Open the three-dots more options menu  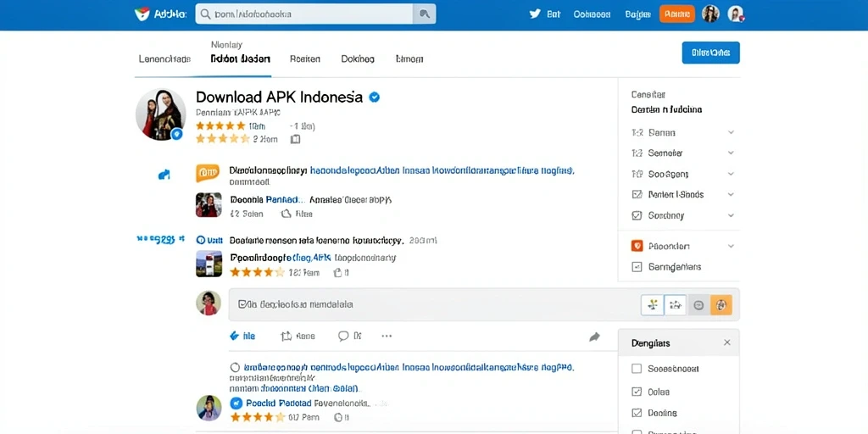point(387,336)
